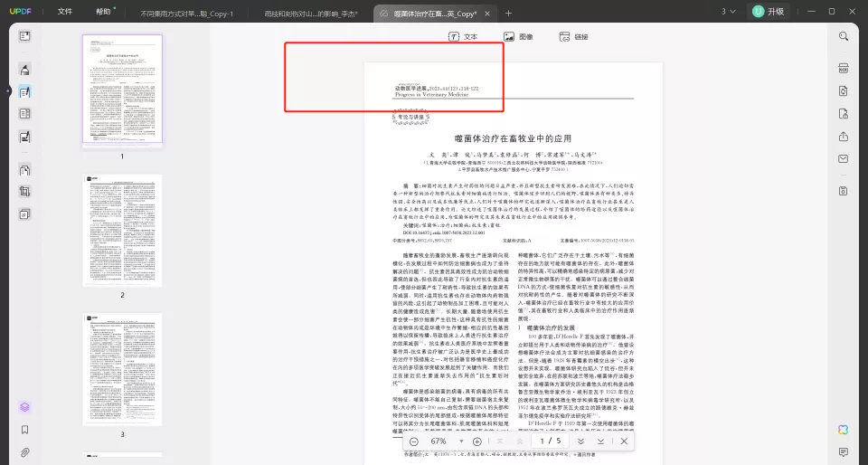Open the Reader mode icon in left sidebar

coord(24,36)
